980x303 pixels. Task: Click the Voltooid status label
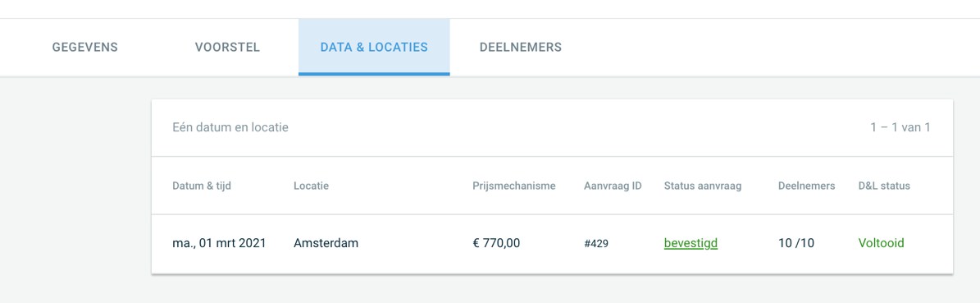pyautogui.click(x=882, y=244)
